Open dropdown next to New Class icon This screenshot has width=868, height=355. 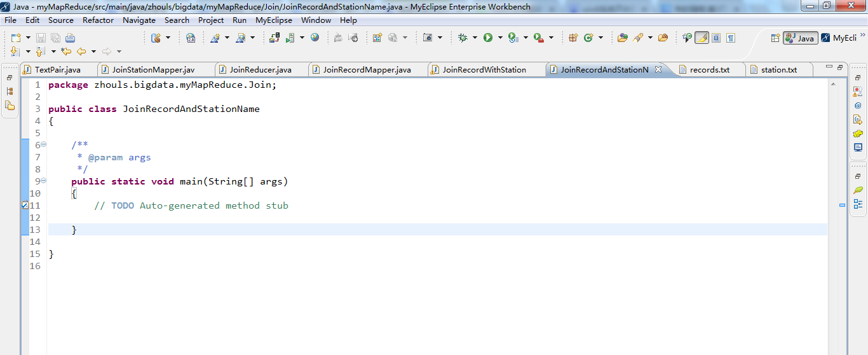tap(600, 38)
